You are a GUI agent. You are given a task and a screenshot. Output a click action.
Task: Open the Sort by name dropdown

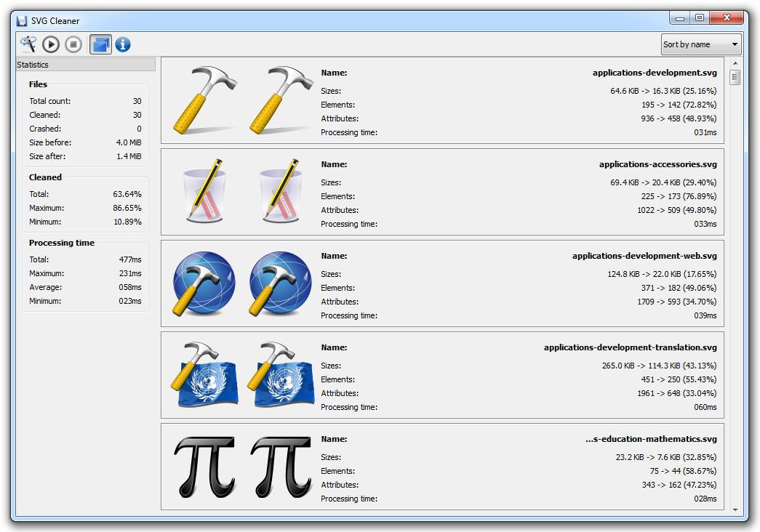tap(701, 44)
